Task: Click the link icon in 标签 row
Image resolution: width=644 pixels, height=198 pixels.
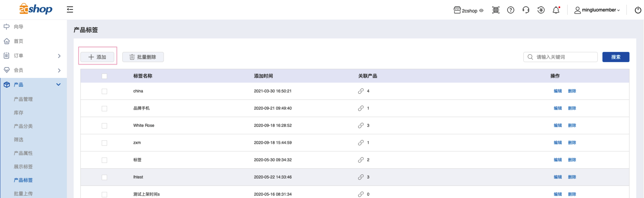Action: 361,160
